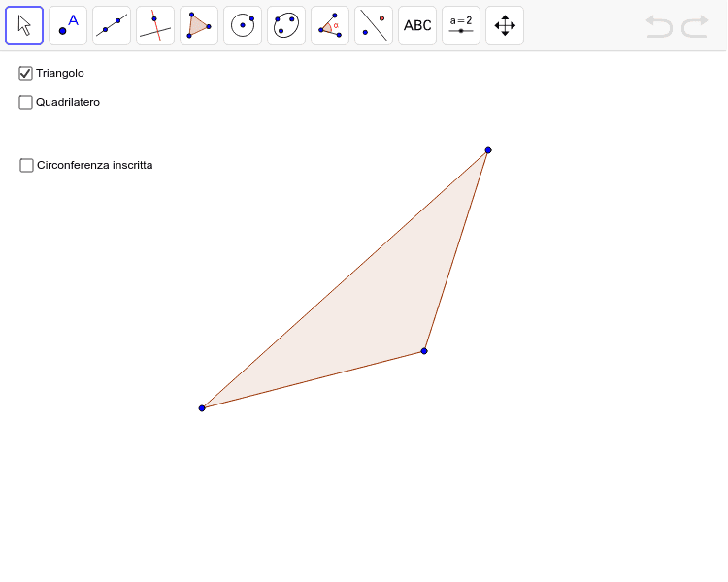Select the Angle measurement tool
This screenshot has height=582, width=728.
tap(330, 25)
